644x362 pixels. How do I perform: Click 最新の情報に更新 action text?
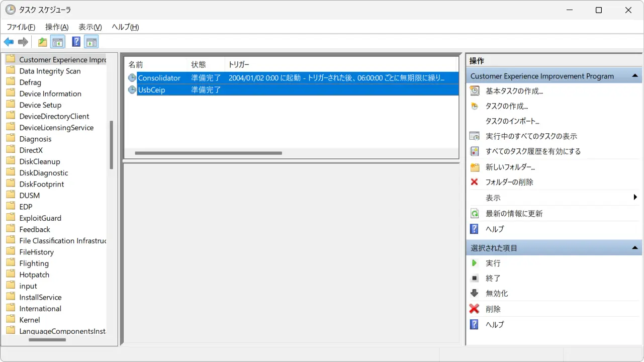pos(514,213)
